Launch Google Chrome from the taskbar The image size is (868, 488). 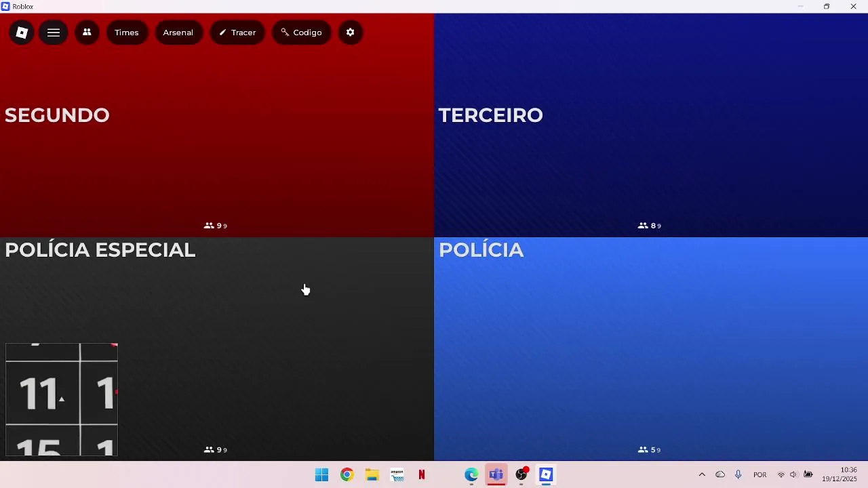tap(347, 475)
